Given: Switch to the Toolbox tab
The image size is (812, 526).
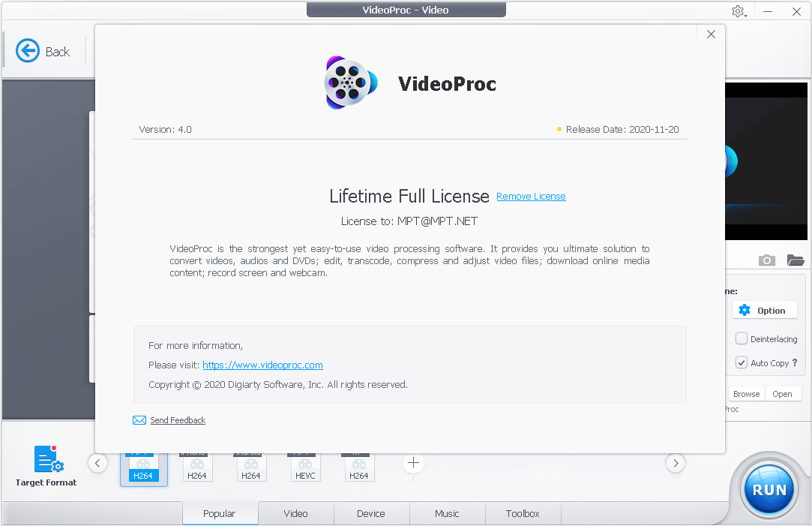Looking at the screenshot, I should point(523,513).
